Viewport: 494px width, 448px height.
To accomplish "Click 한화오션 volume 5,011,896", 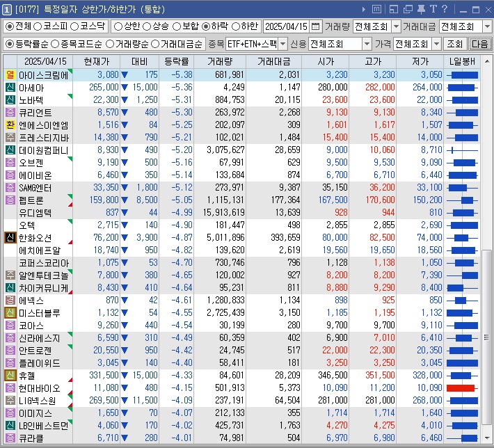I will click(x=225, y=237).
